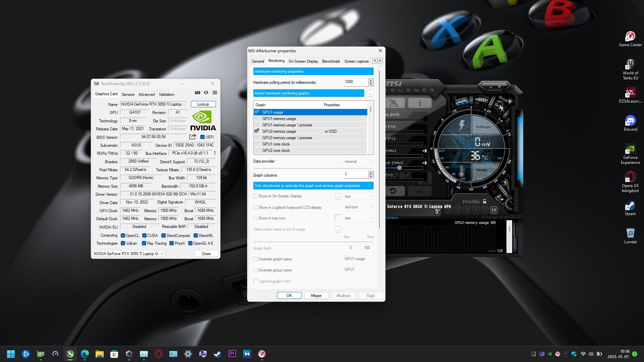Open the 4x6 font dropdown
644x362 pixels.
359,207
